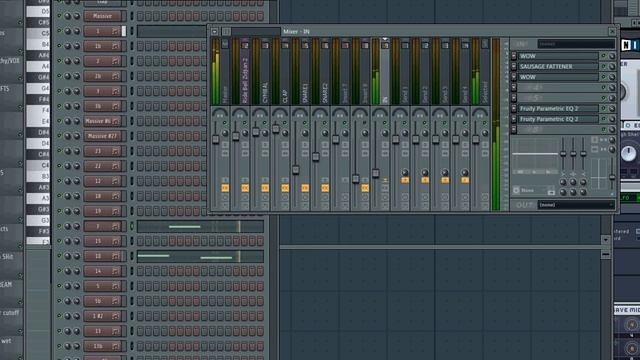Screen dimensions: 640x360
Task: Select the Master mixer track
Action: click(225, 71)
